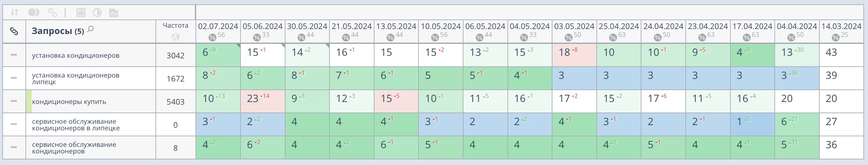
Task: Click minus icon for установка кондиционеров row
Action: click(14, 55)
